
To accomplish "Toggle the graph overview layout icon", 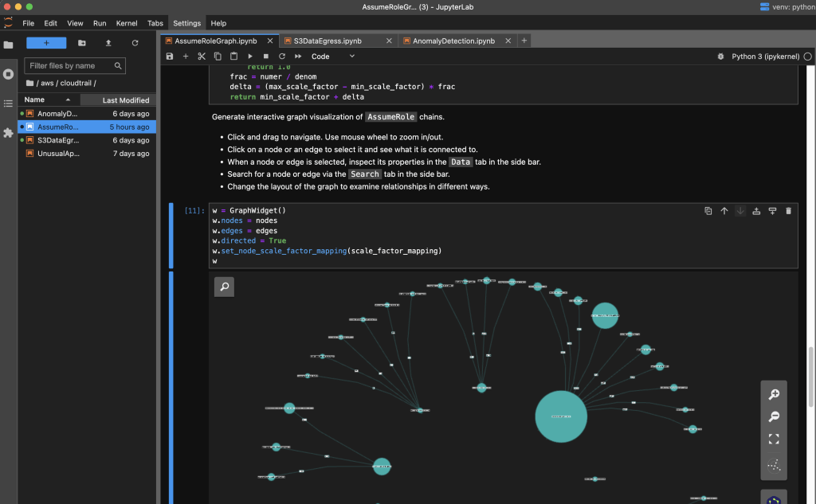I will coord(774,465).
